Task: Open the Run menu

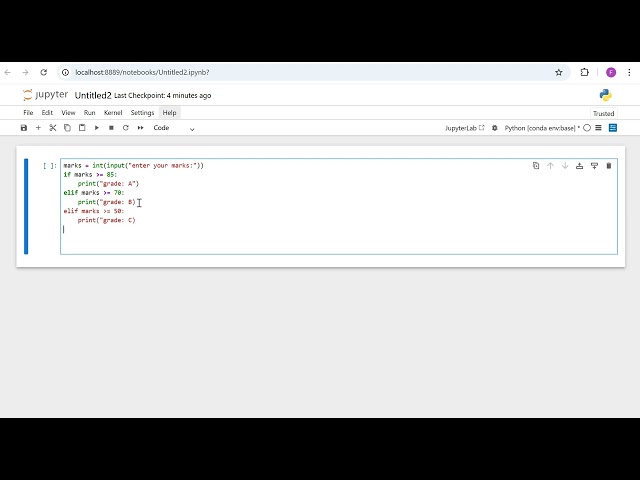Action: point(89,113)
